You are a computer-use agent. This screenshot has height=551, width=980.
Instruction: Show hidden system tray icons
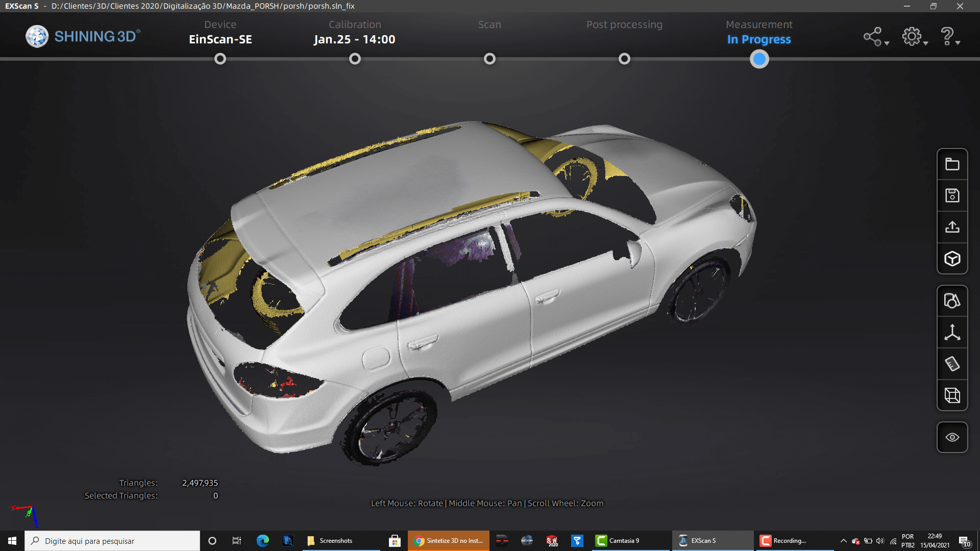click(x=843, y=541)
